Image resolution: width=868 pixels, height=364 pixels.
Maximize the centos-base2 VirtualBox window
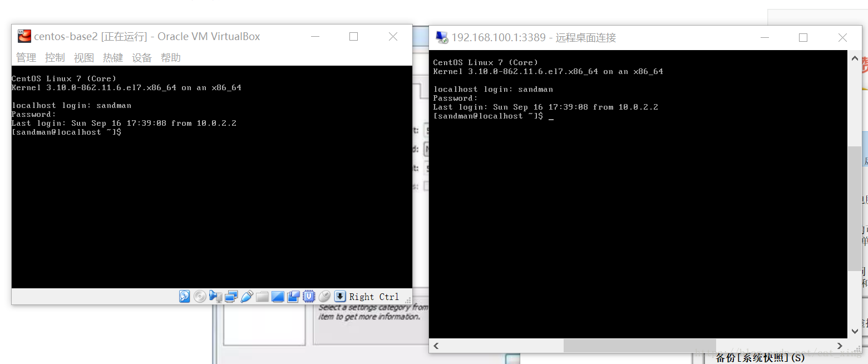[x=353, y=37]
